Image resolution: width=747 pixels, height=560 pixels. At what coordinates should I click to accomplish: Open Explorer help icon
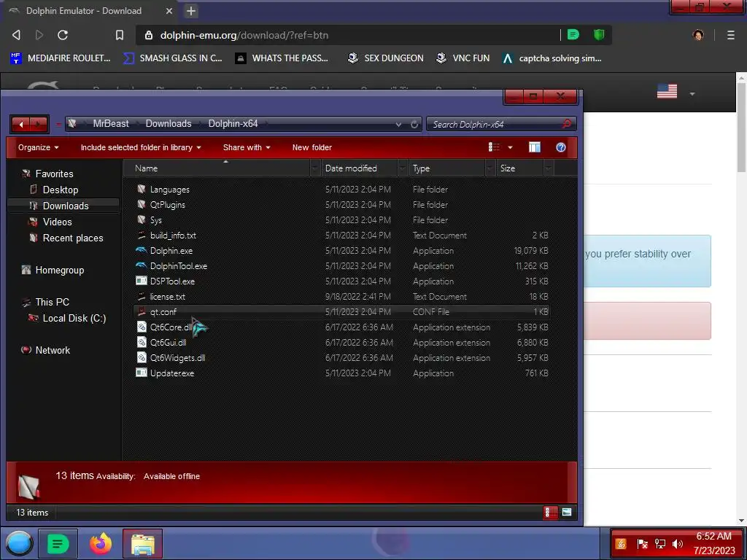pos(561,147)
